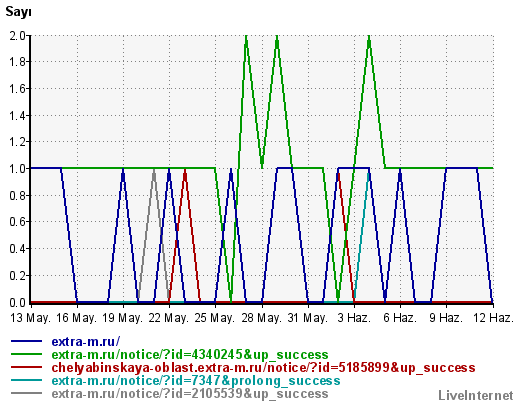Viewport: 520px width, 405px height.
Task: Open the chelyabinskaya-oblast.extra-m.ru notice legend entry
Action: tap(263, 367)
